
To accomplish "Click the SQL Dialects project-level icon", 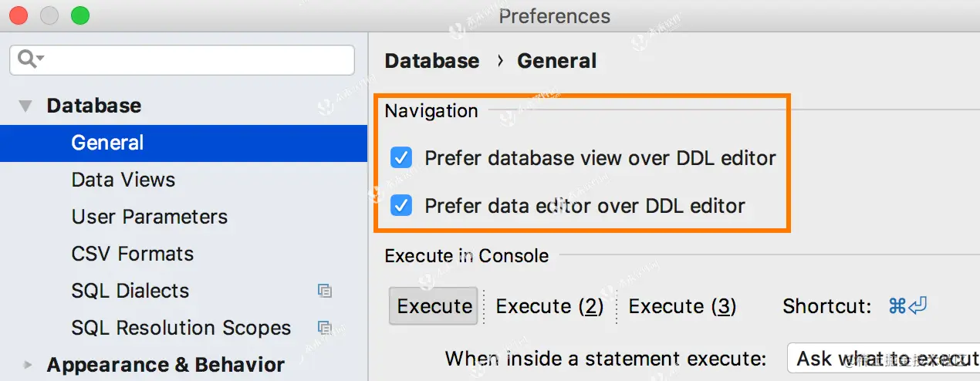I will point(325,291).
